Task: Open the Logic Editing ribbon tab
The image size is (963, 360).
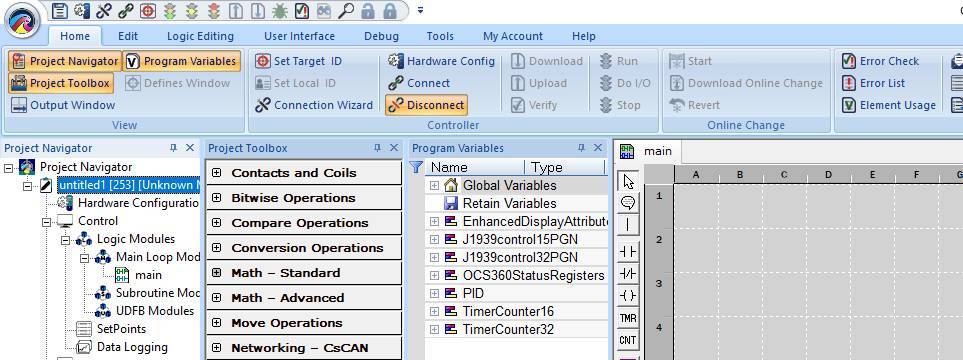Action: pyautogui.click(x=200, y=36)
